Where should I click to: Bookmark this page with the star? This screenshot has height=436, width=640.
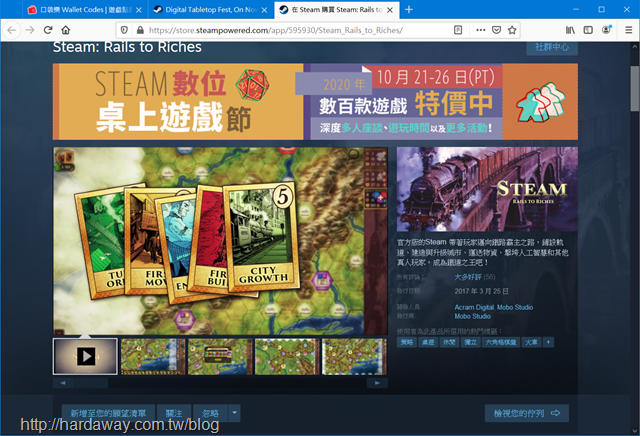(512, 30)
